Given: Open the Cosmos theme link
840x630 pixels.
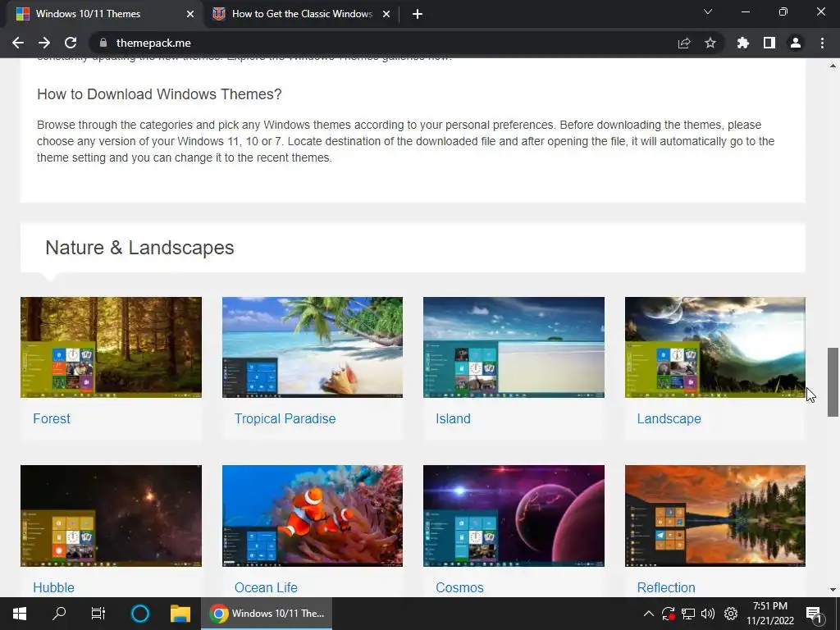Looking at the screenshot, I should 459,587.
